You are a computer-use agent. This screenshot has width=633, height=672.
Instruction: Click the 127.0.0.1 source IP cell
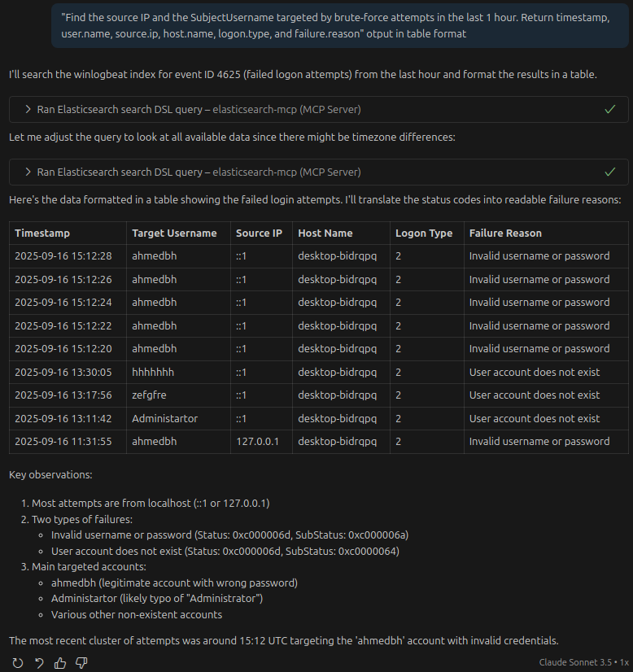257,442
